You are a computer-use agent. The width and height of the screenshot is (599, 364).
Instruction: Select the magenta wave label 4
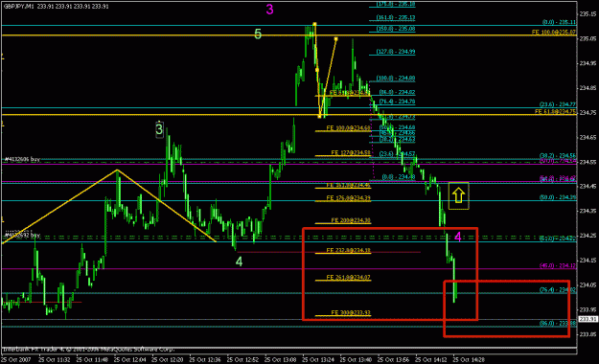coord(458,237)
